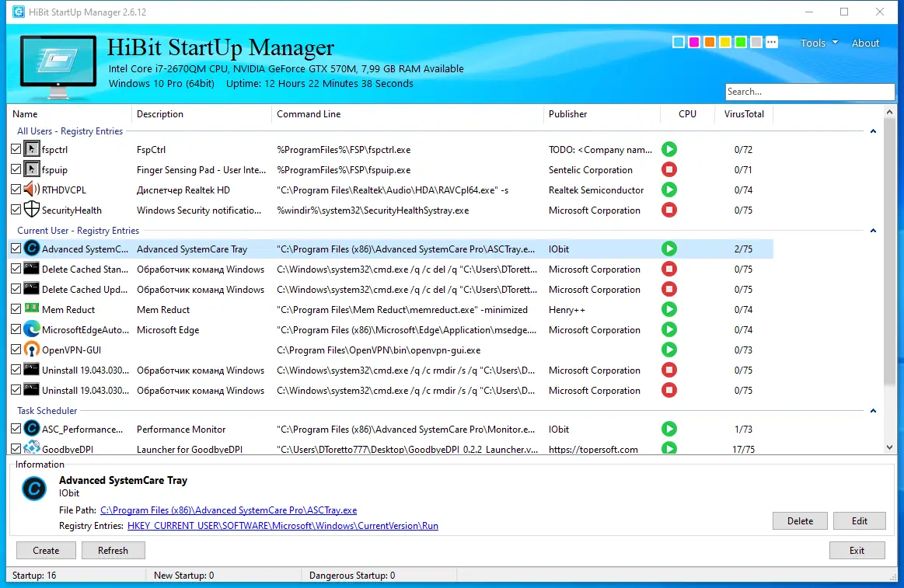Collapse the Task Scheduler group
904x588 pixels.
pyautogui.click(x=873, y=411)
